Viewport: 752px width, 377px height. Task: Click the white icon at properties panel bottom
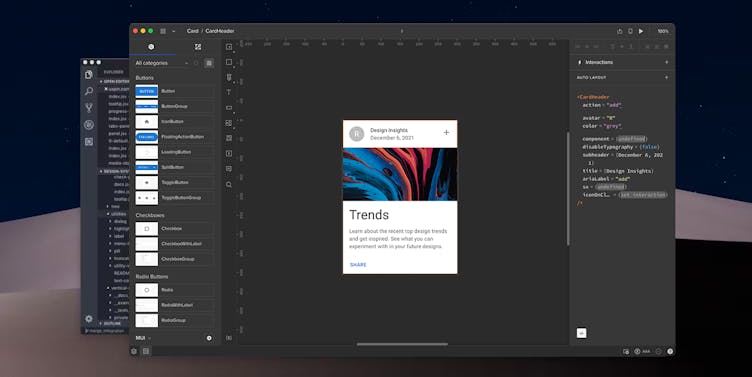point(581,333)
